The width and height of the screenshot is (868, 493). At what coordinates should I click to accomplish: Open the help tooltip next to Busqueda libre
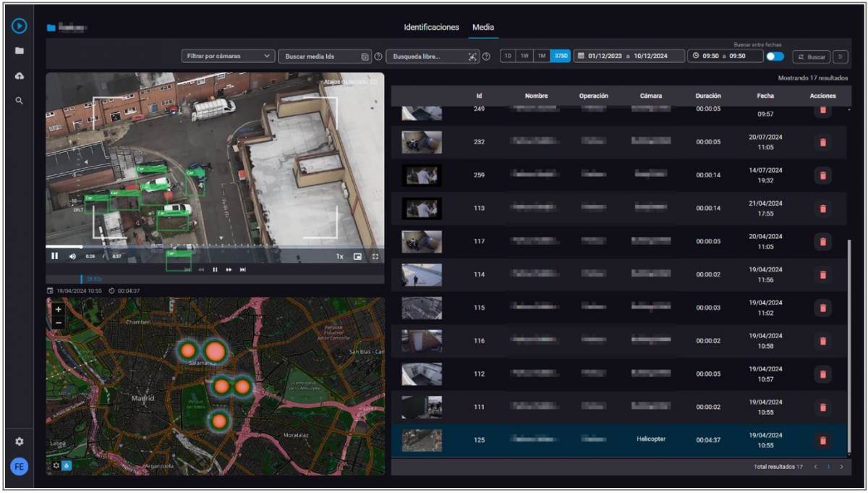486,55
